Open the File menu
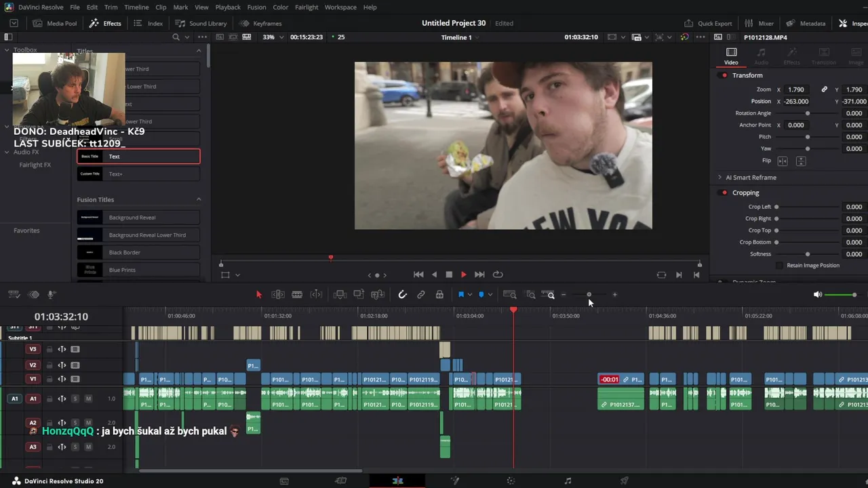 coord(75,7)
